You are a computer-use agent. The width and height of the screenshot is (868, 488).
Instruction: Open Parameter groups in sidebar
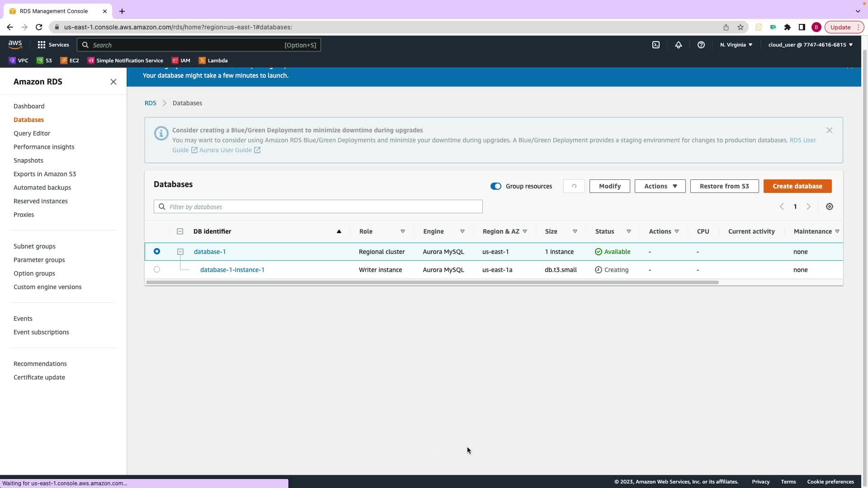(39, 260)
